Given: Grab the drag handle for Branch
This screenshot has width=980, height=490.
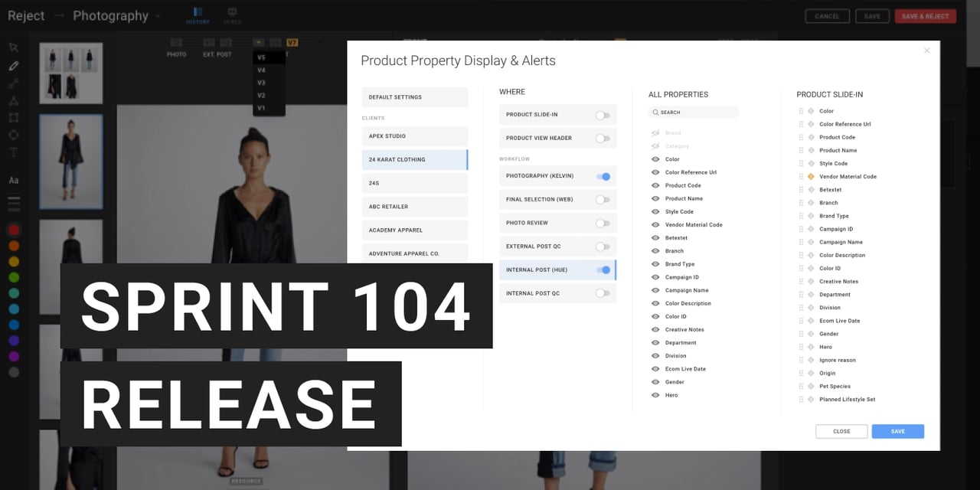Looking at the screenshot, I should (802, 203).
